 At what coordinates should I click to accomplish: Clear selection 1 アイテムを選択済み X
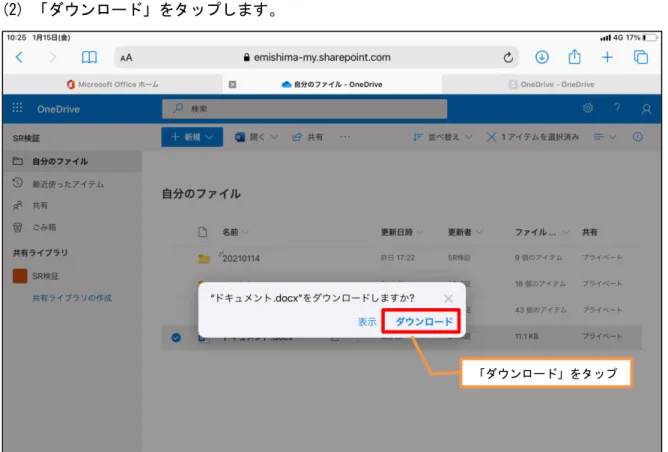click(491, 137)
